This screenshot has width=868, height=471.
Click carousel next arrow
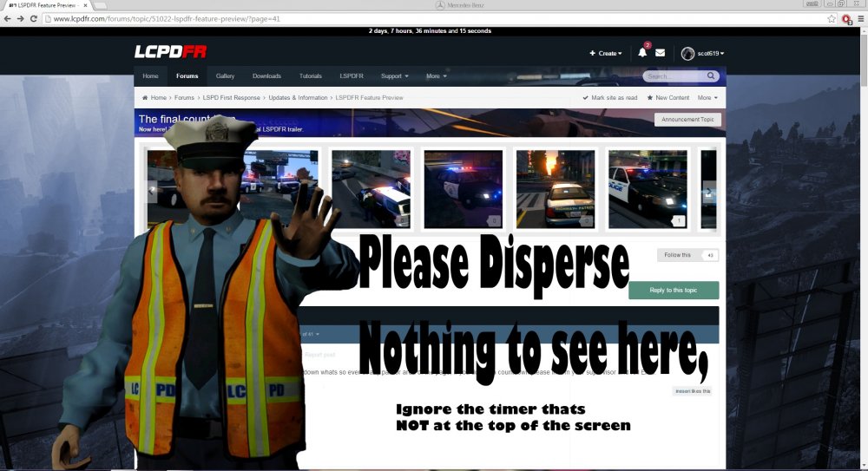[x=708, y=192]
